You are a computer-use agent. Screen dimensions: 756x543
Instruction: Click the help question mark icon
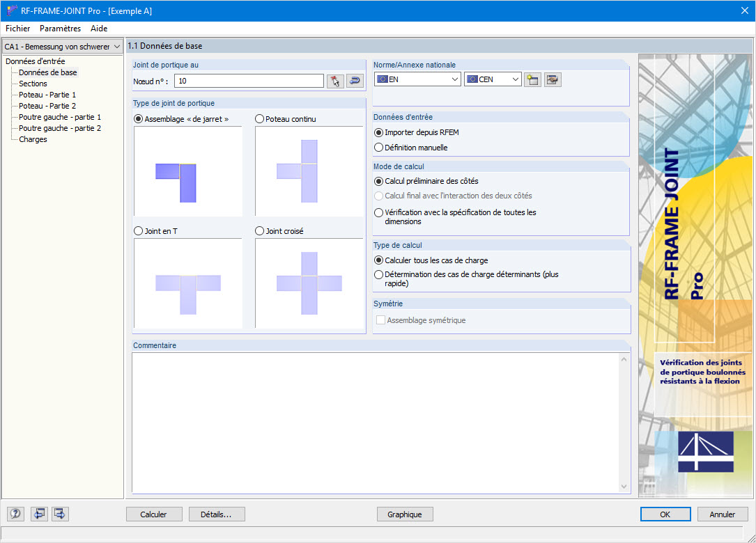(15, 514)
